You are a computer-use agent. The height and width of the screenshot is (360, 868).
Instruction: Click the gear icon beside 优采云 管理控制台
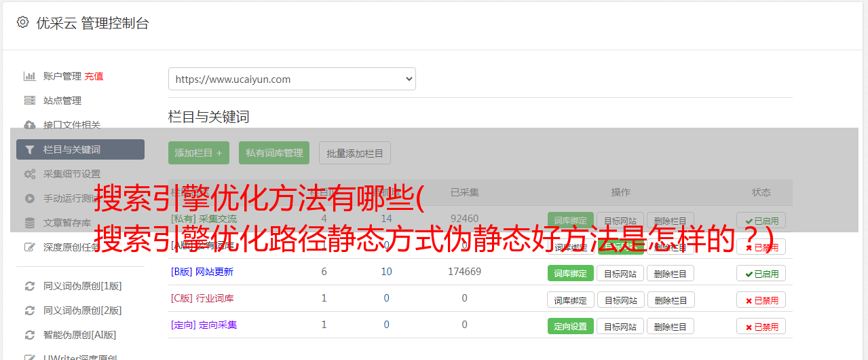coord(22,22)
